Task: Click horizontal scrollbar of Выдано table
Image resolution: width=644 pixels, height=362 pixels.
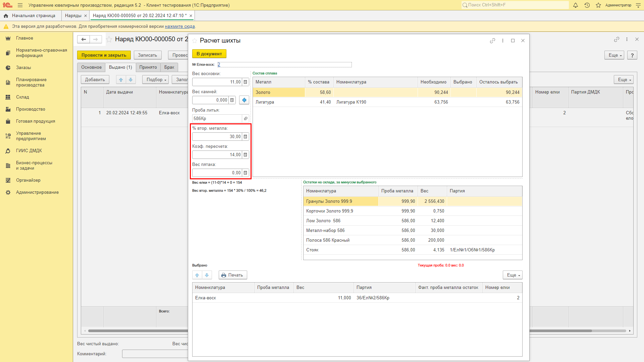Action: tap(138, 331)
